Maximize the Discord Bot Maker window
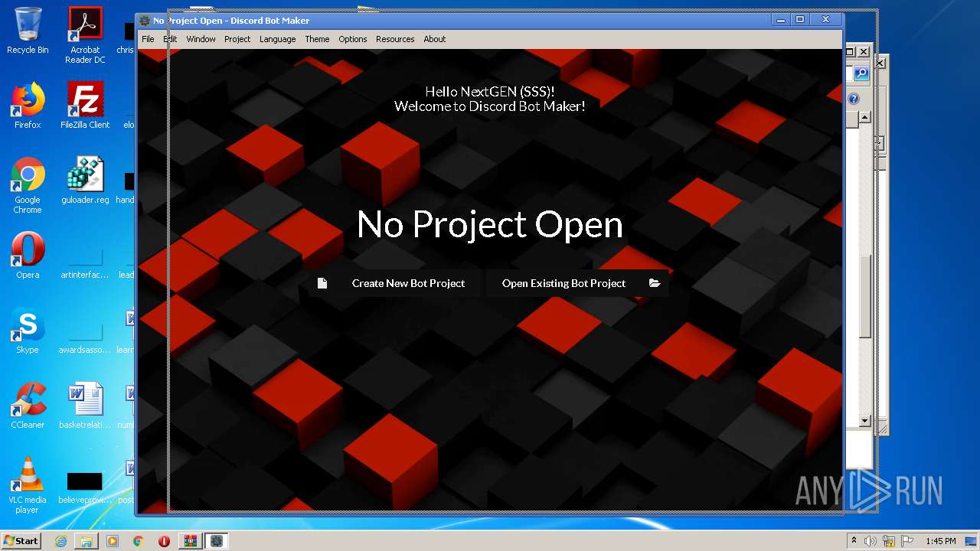 click(800, 20)
